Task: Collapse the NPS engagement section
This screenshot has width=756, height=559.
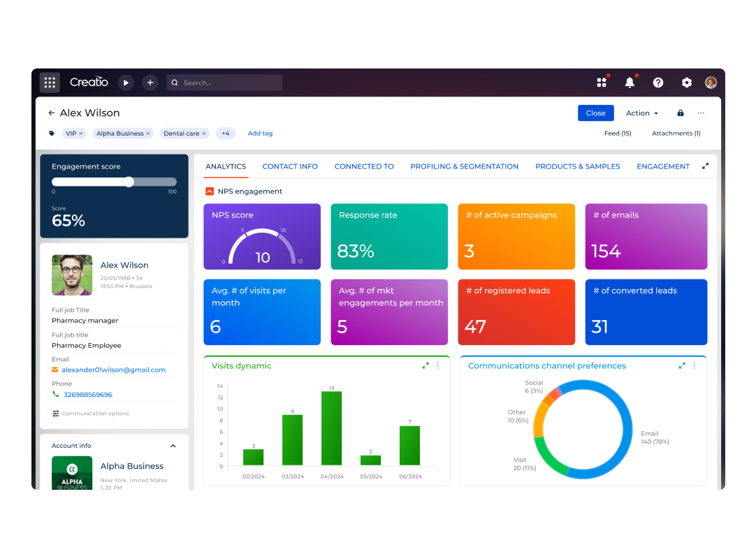Action: pyautogui.click(x=210, y=191)
